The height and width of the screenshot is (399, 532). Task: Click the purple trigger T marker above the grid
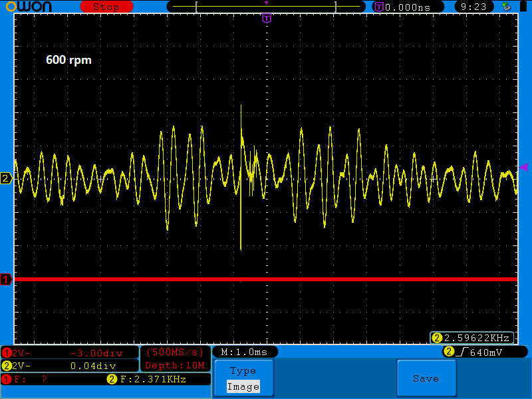(x=267, y=19)
